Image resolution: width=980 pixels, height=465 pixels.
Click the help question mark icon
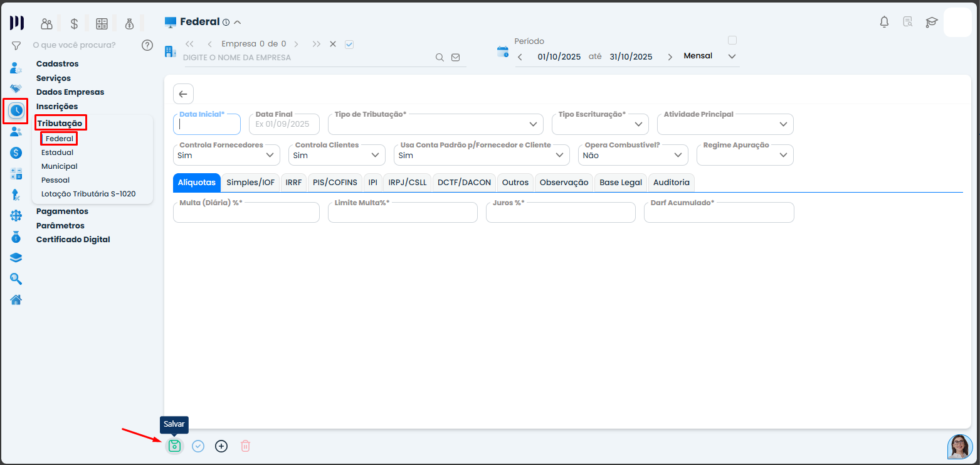point(147,45)
